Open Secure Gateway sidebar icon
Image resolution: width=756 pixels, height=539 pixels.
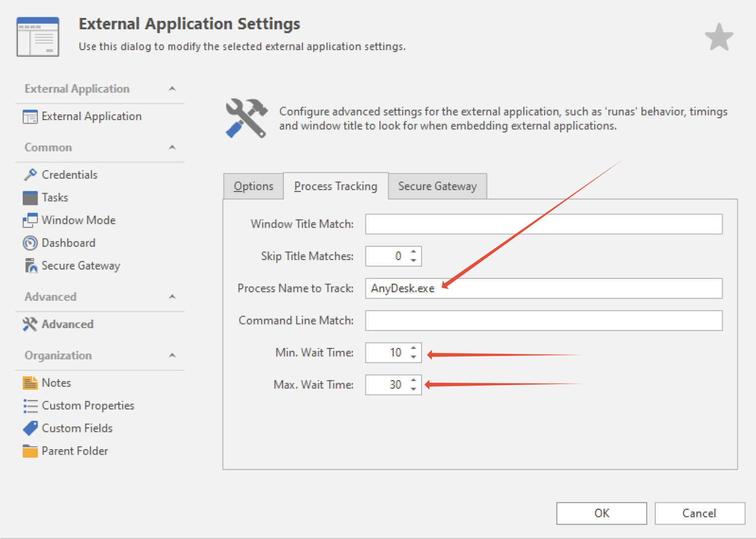coord(30,266)
